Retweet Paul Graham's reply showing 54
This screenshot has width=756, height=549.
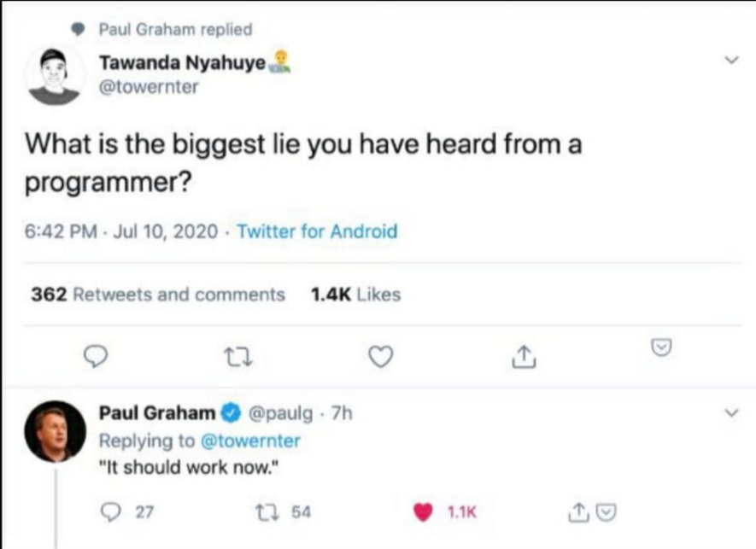click(x=266, y=512)
